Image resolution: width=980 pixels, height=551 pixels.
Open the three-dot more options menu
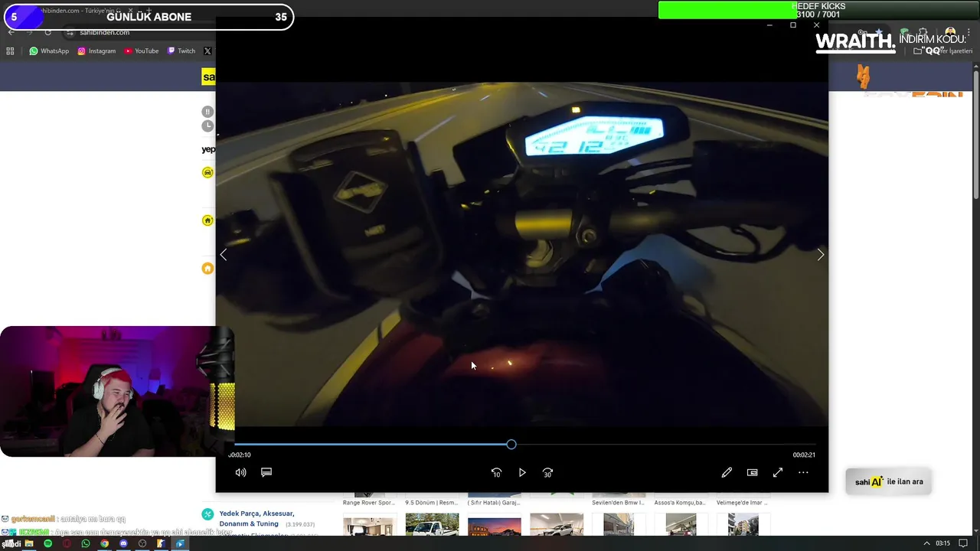point(803,473)
